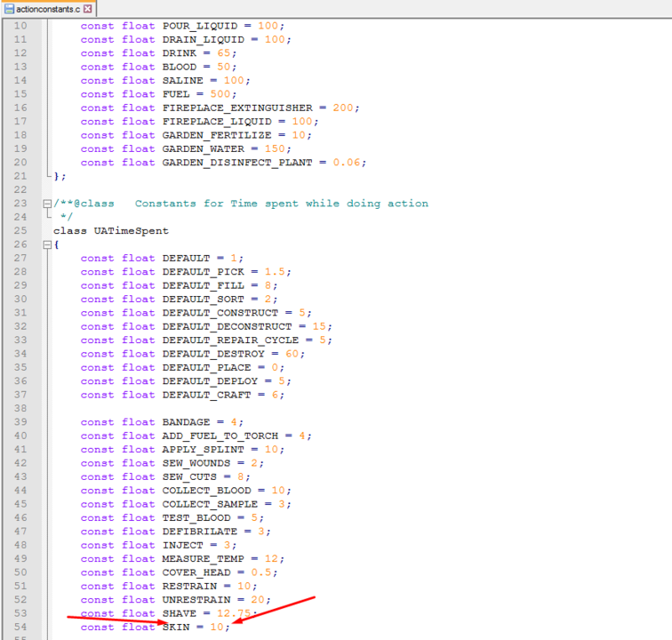
Task: Click DEFAULT_CRAFT constant name
Action: (x=206, y=395)
